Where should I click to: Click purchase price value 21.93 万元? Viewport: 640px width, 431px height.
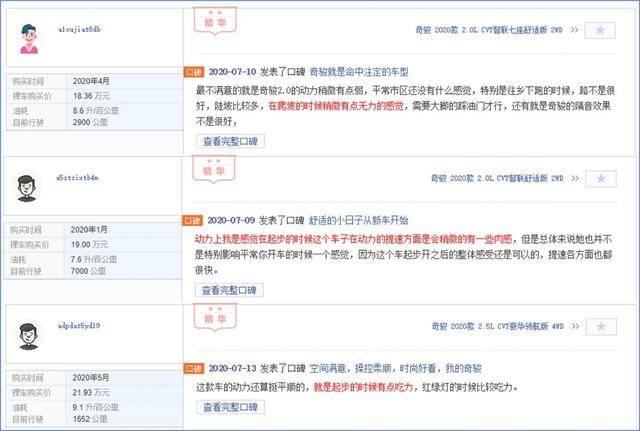tap(91, 392)
